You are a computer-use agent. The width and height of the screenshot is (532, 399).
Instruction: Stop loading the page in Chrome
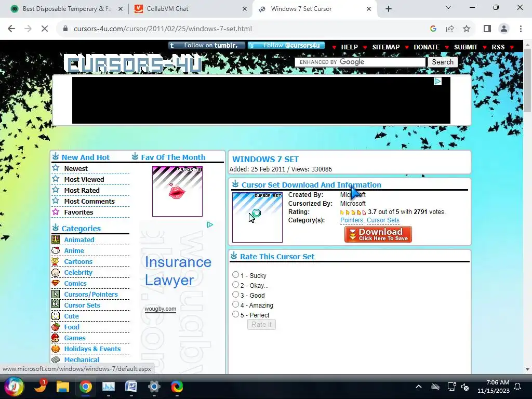click(x=45, y=29)
